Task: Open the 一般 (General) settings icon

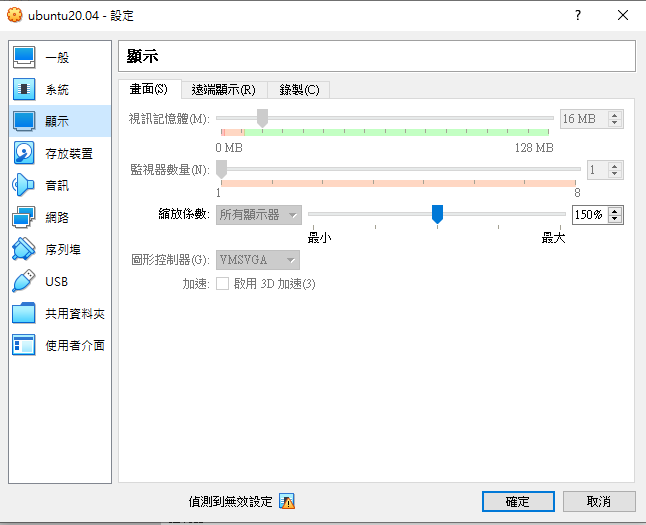Action: point(25,57)
